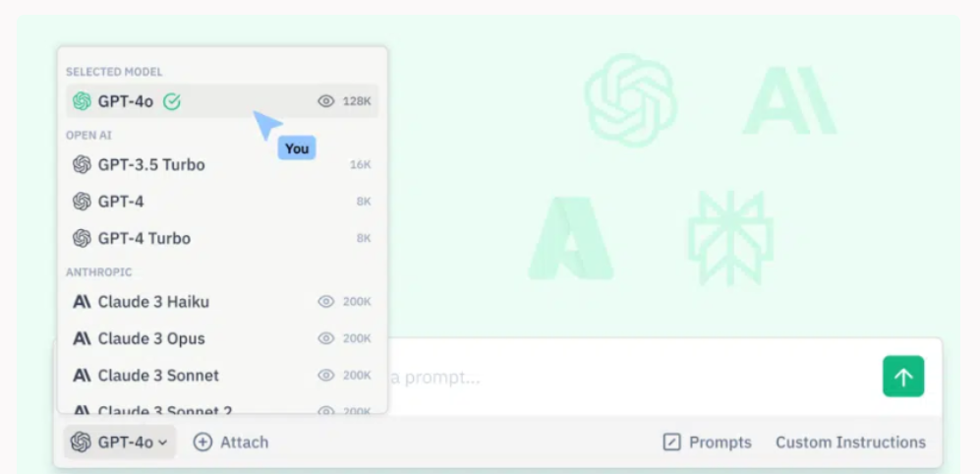Click into the prompt text input field
Image resolution: width=980 pixels, height=474 pixels.
pos(631,377)
